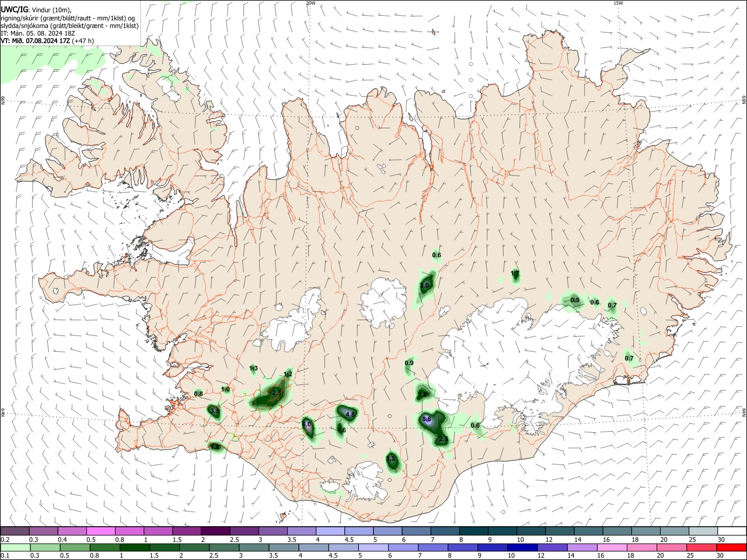Click the '20W' longitude label
This screenshot has height=560, width=747.
[x=310, y=3]
